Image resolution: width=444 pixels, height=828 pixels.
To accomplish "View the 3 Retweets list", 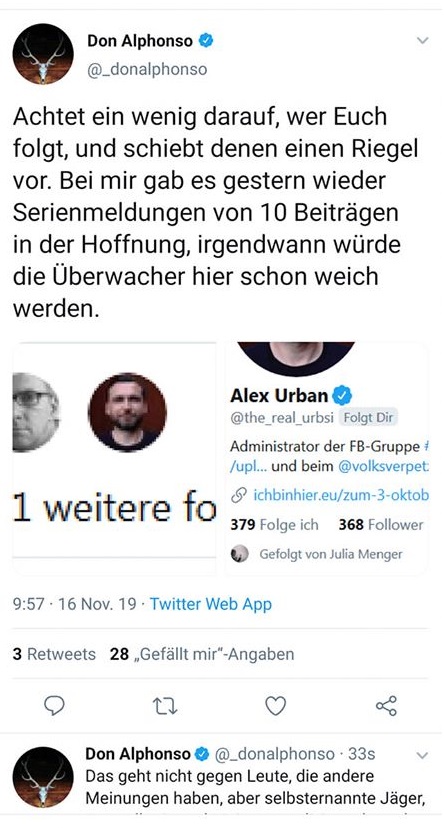I will pos(54,654).
